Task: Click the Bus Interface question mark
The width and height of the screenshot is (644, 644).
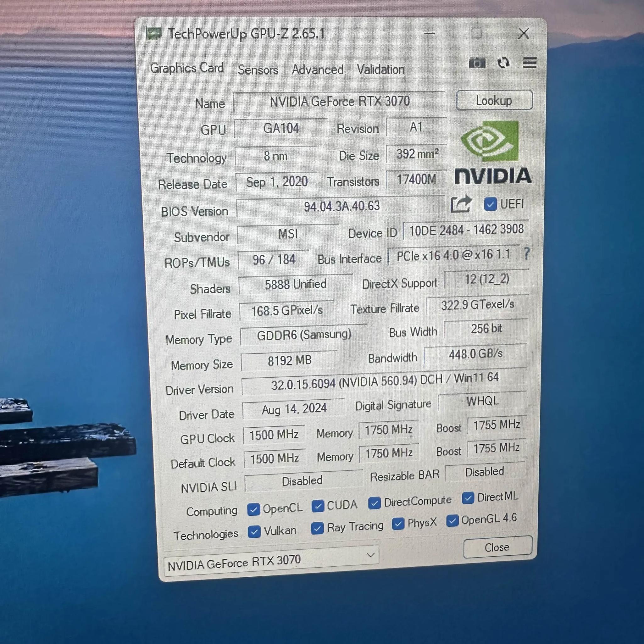Action: click(x=526, y=254)
